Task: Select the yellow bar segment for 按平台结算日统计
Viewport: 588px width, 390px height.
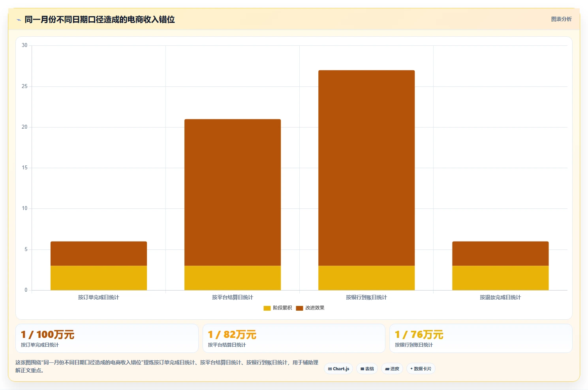Action: pos(233,278)
